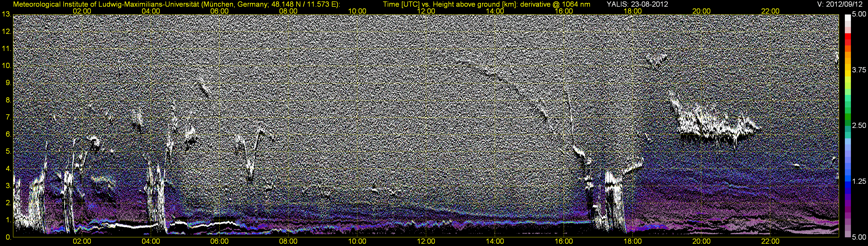
Task: Click the 'YALIS: 23-08-2012' label
Action: coord(637,4)
